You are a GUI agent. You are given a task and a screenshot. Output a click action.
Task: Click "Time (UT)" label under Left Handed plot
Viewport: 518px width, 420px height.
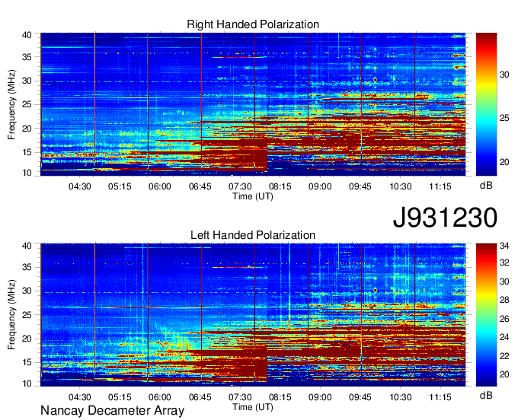pos(253,407)
